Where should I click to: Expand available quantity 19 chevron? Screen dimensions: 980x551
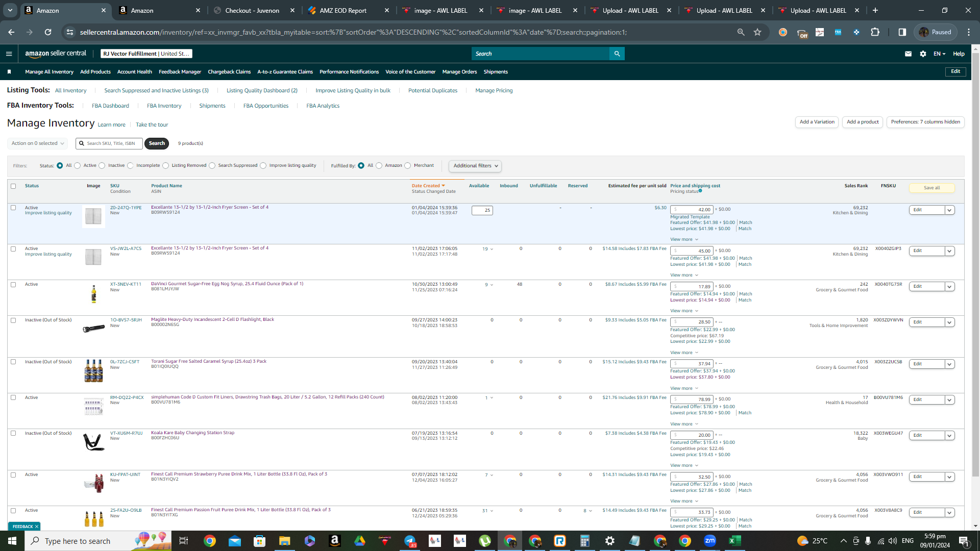[x=492, y=249]
